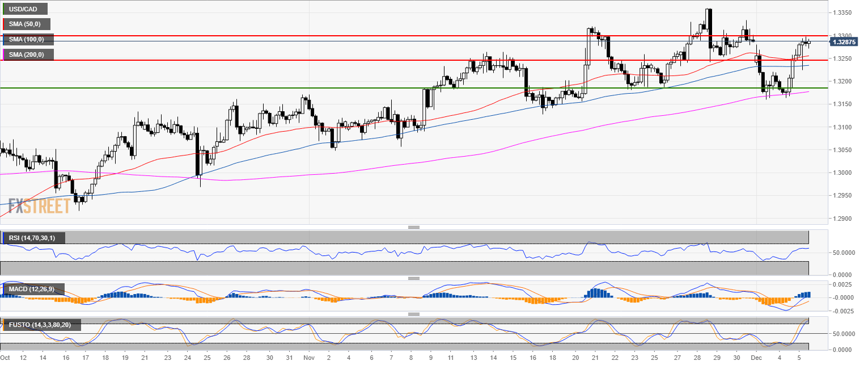Open the FUSTO (14,3,3,80,20) indicator label
Viewport: 868px width, 365px height.
click(x=41, y=325)
